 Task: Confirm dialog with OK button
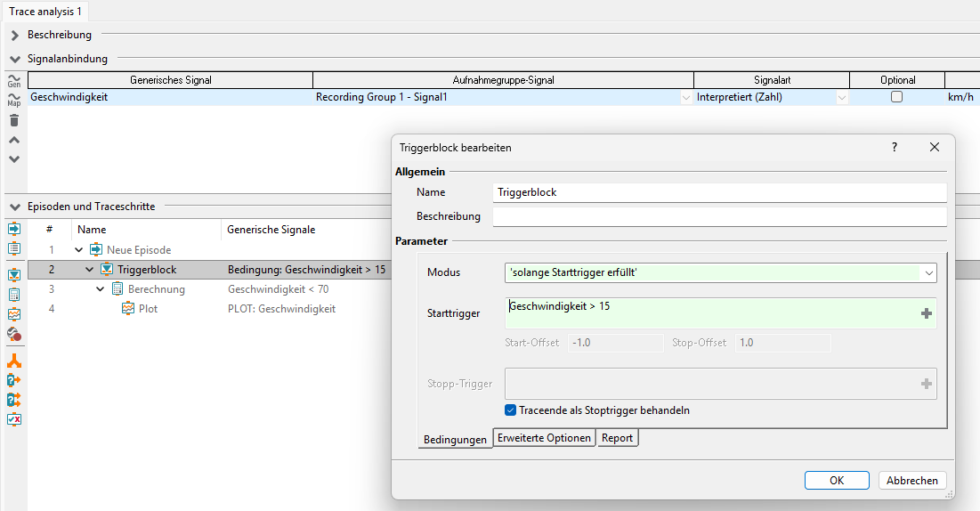click(837, 481)
